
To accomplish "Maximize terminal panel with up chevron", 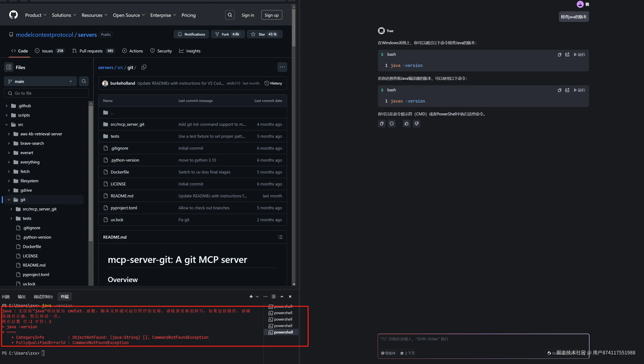I will point(282,297).
